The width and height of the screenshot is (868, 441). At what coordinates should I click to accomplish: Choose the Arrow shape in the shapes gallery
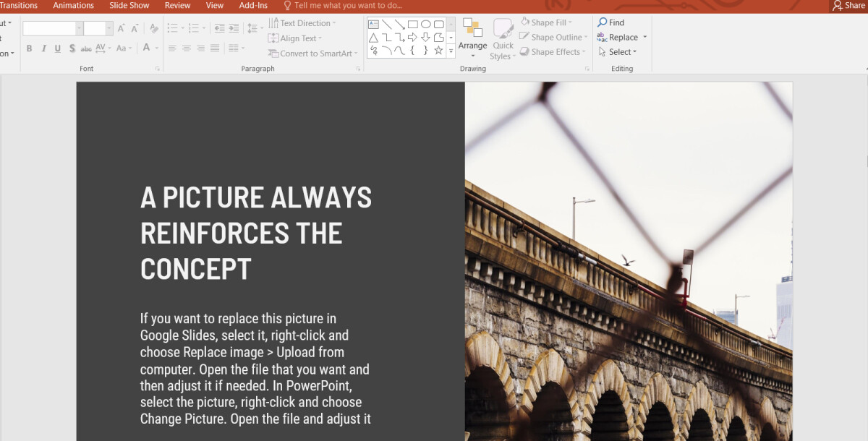pyautogui.click(x=399, y=25)
